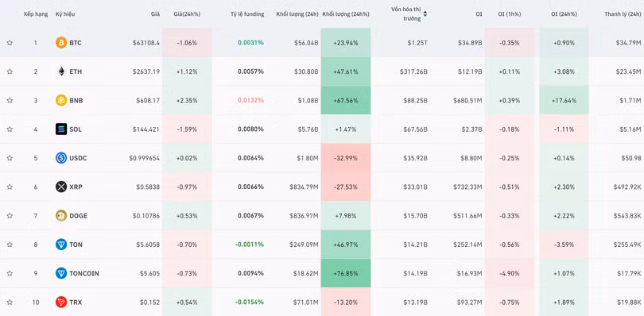The width and height of the screenshot is (644, 316).
Task: Open the TRX symbol link
Action: (x=76, y=302)
